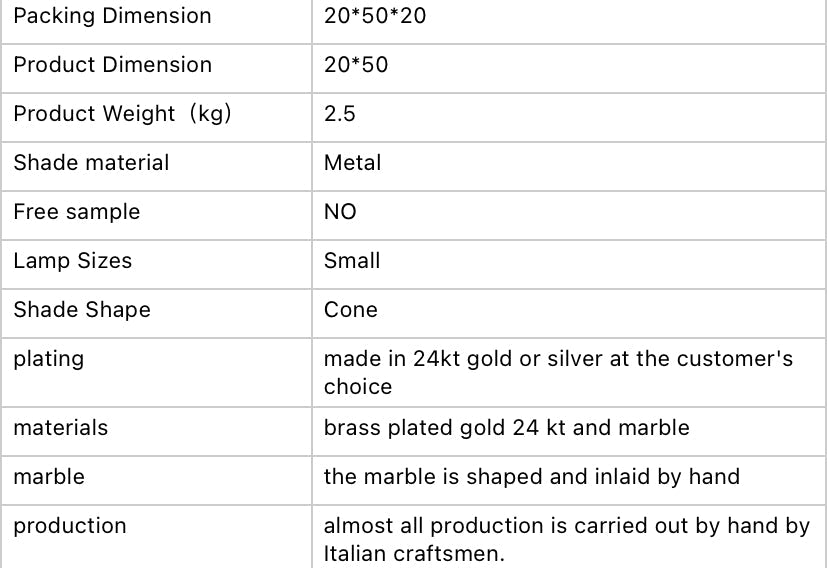Viewport: 828px width, 568px height.
Task: Click the marble shaped and inlaid description
Action: tap(531, 477)
